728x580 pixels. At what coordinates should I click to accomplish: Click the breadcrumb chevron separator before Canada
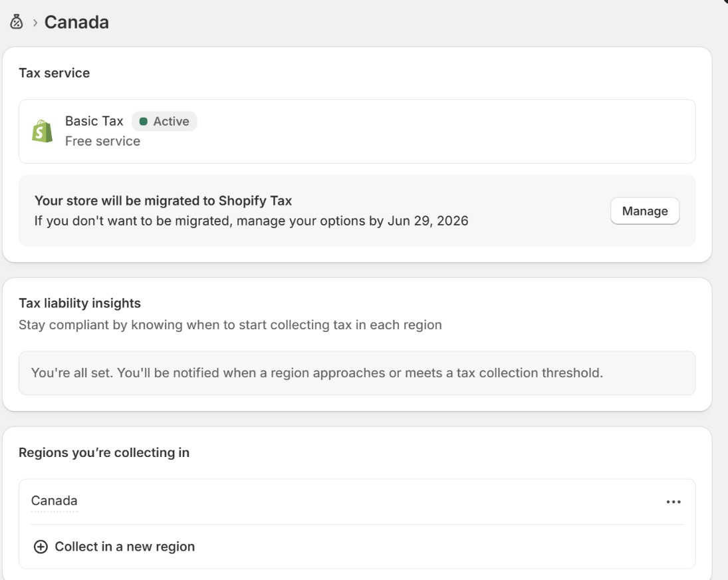tap(35, 23)
